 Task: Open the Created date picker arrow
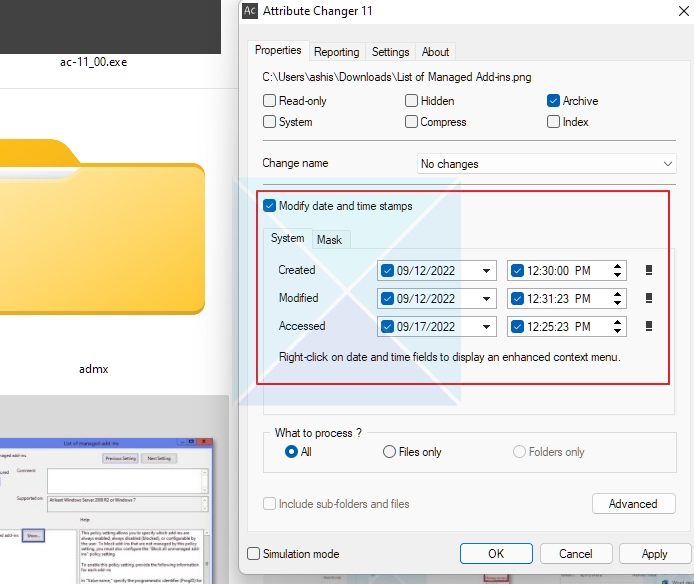click(x=486, y=271)
